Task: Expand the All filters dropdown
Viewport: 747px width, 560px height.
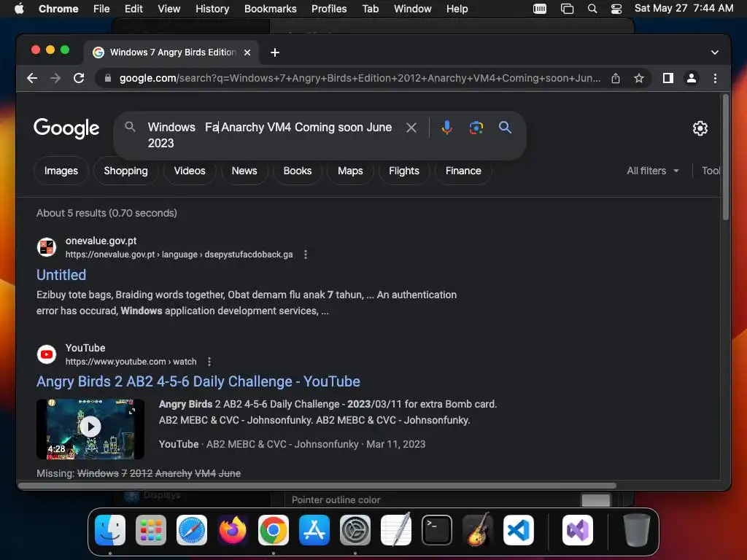Action: click(653, 171)
